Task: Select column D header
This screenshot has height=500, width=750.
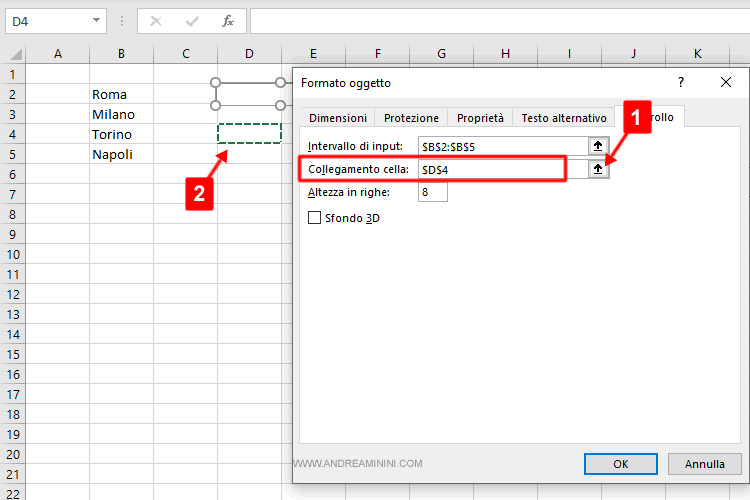Action: click(249, 54)
